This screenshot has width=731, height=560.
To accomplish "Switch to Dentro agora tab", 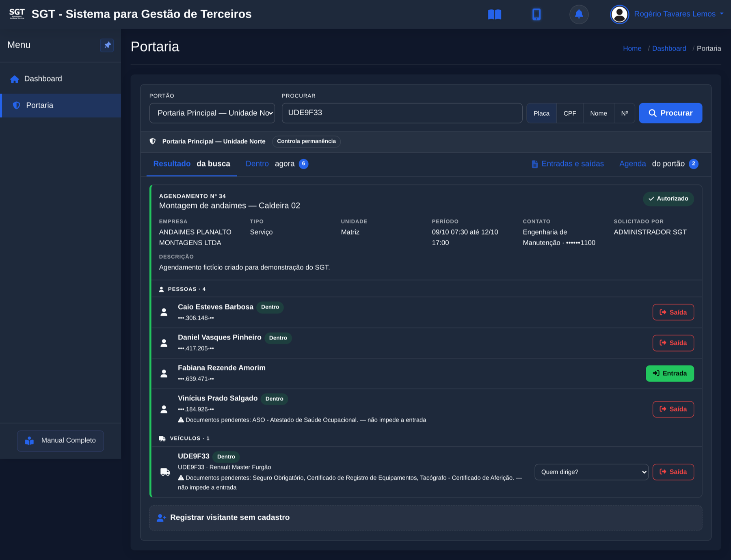I will (277, 164).
